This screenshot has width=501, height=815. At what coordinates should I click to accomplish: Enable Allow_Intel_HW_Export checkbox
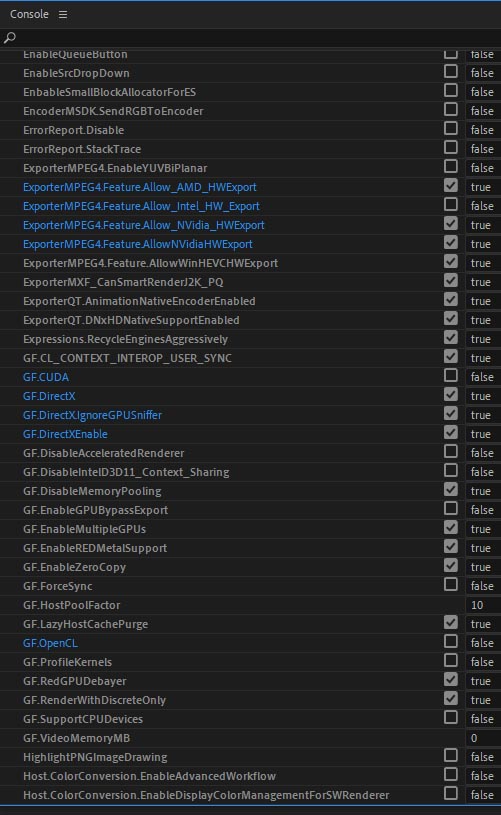point(451,204)
